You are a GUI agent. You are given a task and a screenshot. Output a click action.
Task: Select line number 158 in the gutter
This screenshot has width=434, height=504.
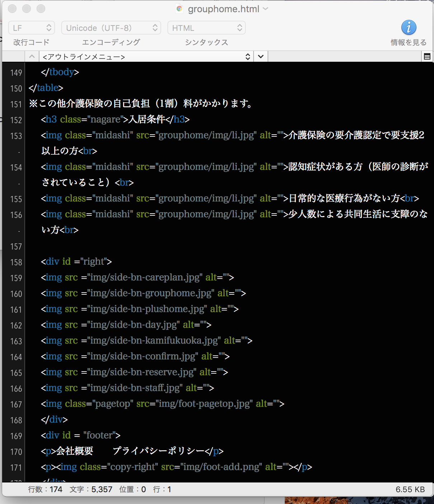16,262
